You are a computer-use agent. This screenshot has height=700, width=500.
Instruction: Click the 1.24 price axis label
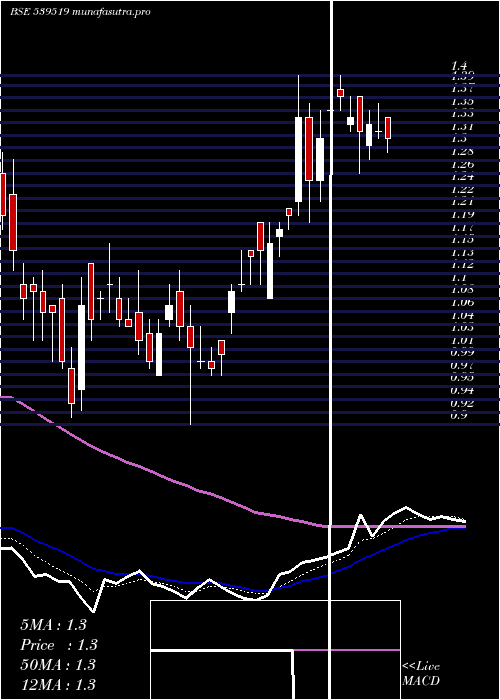point(462,177)
